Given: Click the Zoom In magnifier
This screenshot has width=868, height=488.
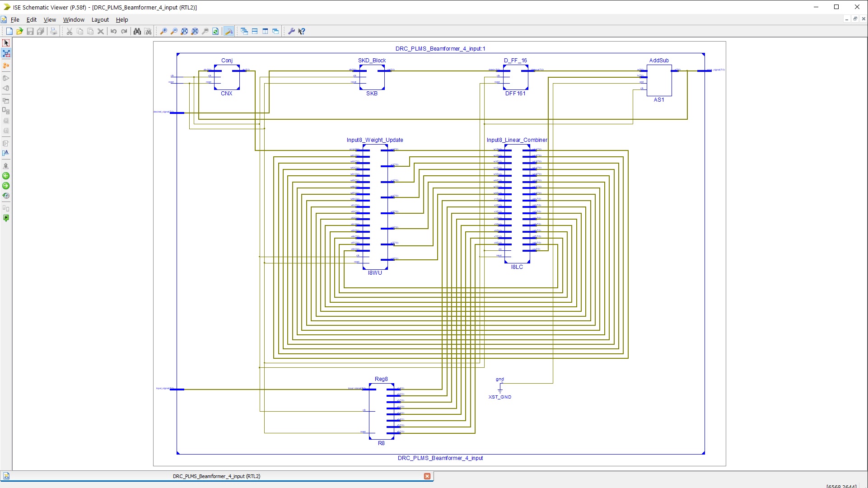Looking at the screenshot, I should coord(163,31).
